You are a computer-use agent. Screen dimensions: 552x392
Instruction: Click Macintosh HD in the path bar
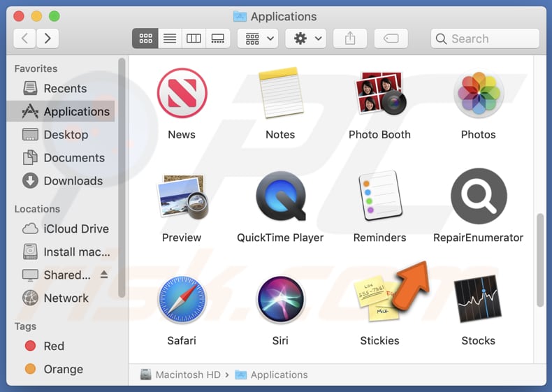coord(180,375)
